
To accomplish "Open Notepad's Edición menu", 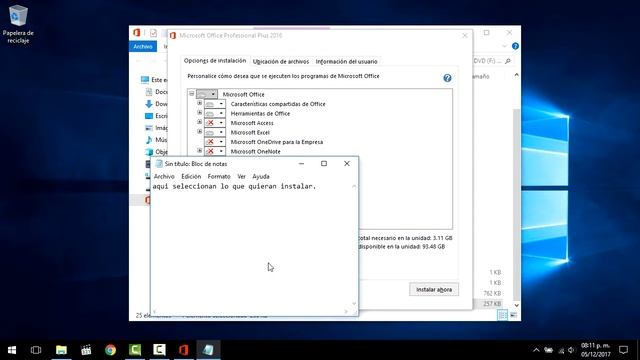I will (191, 176).
